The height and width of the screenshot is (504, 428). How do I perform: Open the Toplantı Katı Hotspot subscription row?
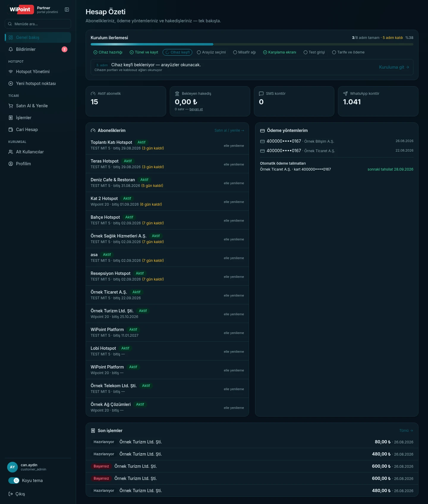(x=167, y=145)
